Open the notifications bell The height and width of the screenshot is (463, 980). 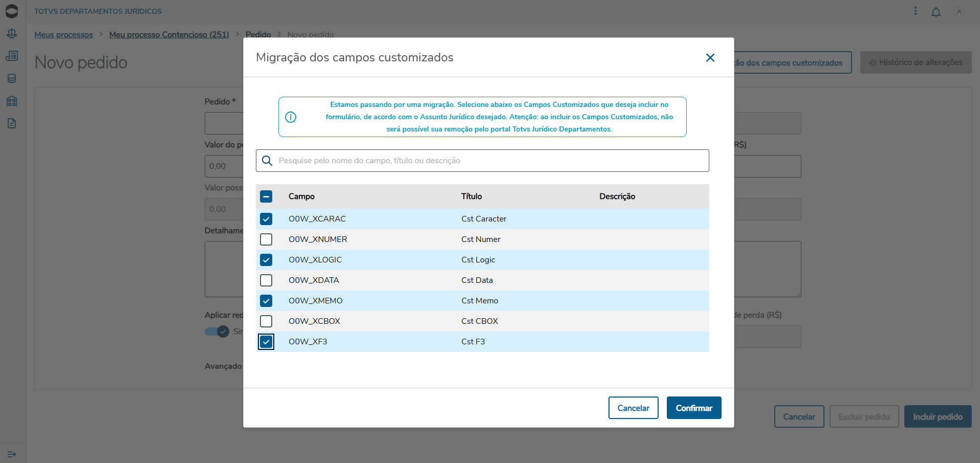[x=936, y=12]
